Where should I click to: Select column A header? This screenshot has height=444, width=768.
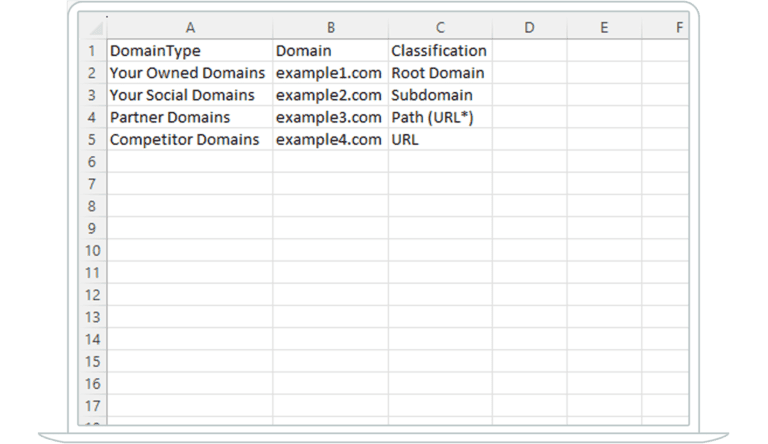pos(190,27)
